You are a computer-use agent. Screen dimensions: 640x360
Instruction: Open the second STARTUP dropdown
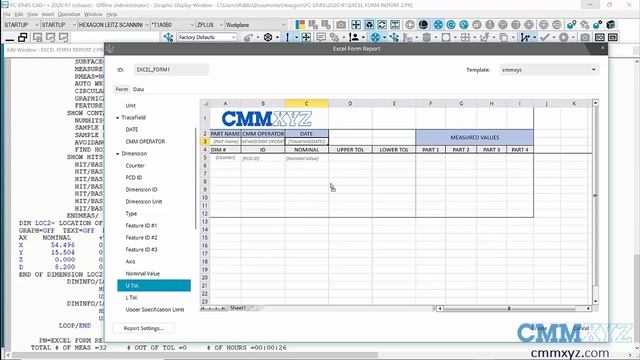(x=74, y=25)
